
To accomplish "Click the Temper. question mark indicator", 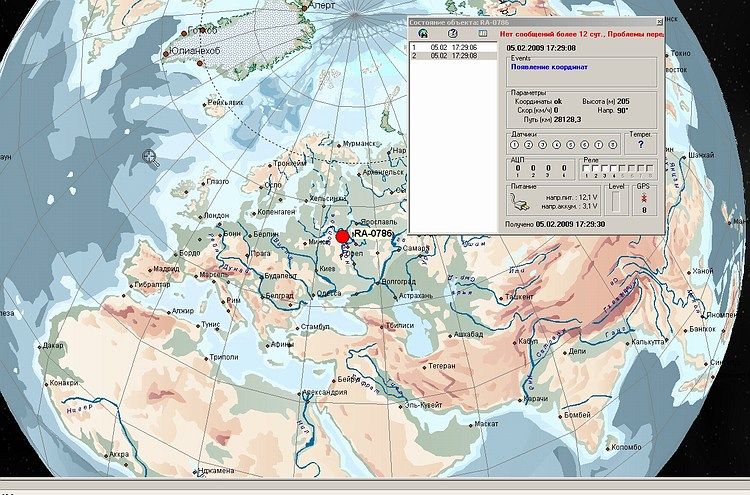I will pos(639,145).
